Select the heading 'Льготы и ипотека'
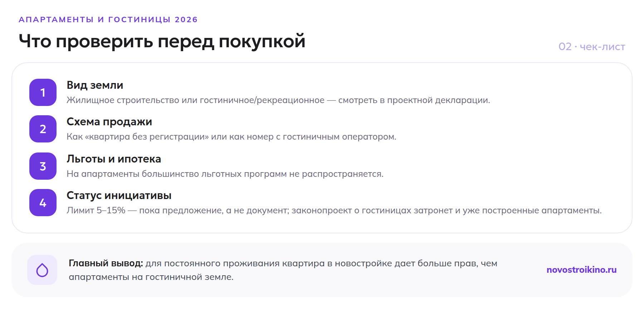Screen dimensions: 644x320 114,159
